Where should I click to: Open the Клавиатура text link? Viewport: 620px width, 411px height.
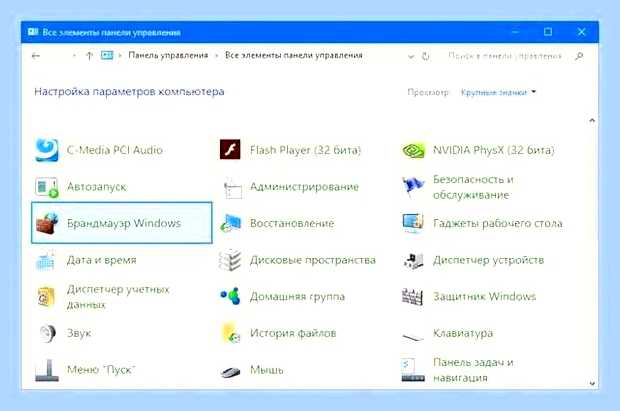pos(463,333)
